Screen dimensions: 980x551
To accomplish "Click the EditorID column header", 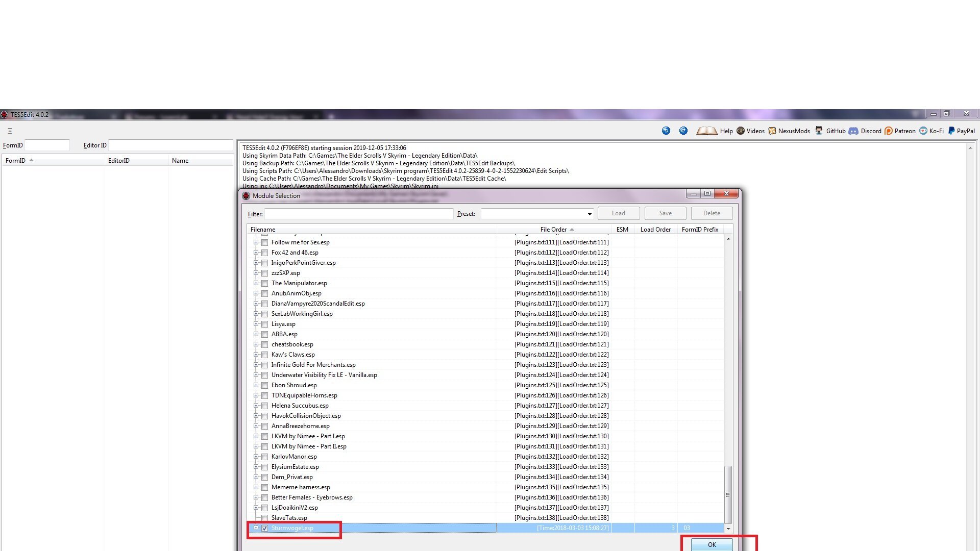I will click(137, 161).
